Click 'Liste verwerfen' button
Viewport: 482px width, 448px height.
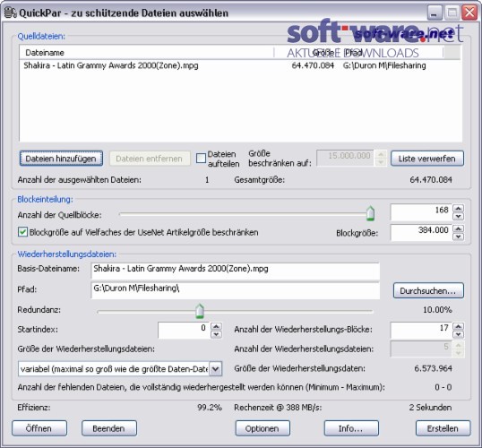427,159
